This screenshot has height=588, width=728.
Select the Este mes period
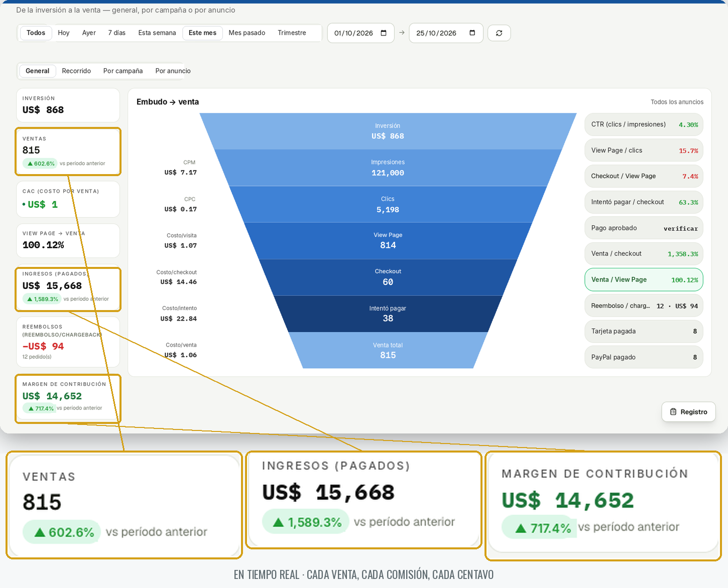click(202, 33)
